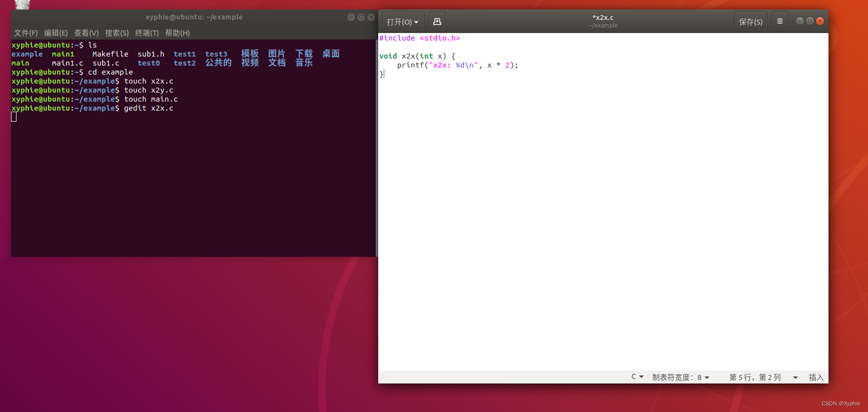
Task: Click the terminal cursor block
Action: 14,117
